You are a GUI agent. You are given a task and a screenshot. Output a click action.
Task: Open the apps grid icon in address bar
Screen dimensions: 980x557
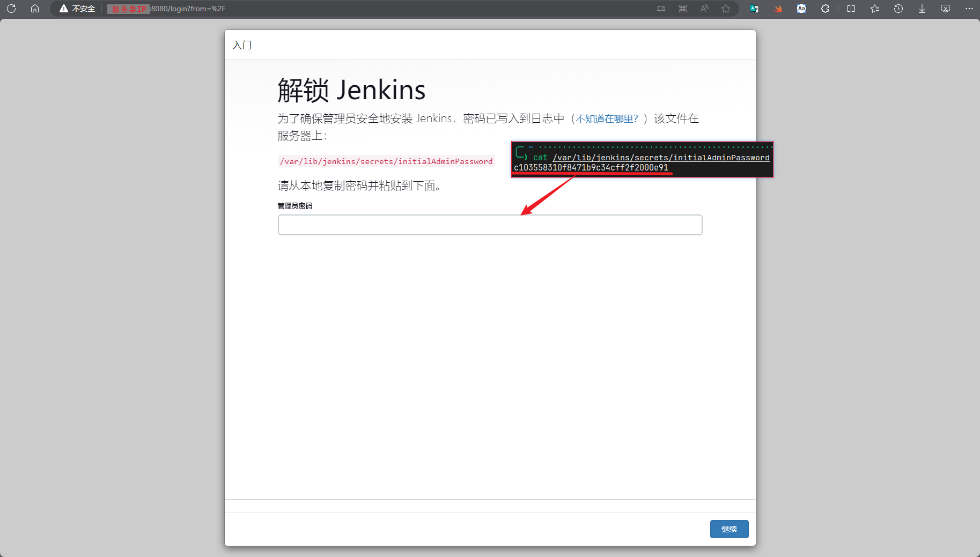tap(683, 9)
